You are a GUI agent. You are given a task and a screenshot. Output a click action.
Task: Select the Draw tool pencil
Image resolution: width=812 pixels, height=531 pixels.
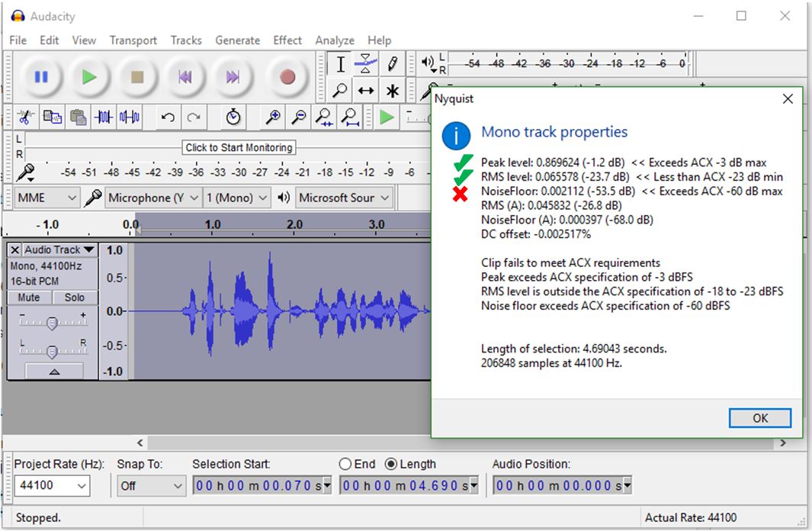click(393, 64)
